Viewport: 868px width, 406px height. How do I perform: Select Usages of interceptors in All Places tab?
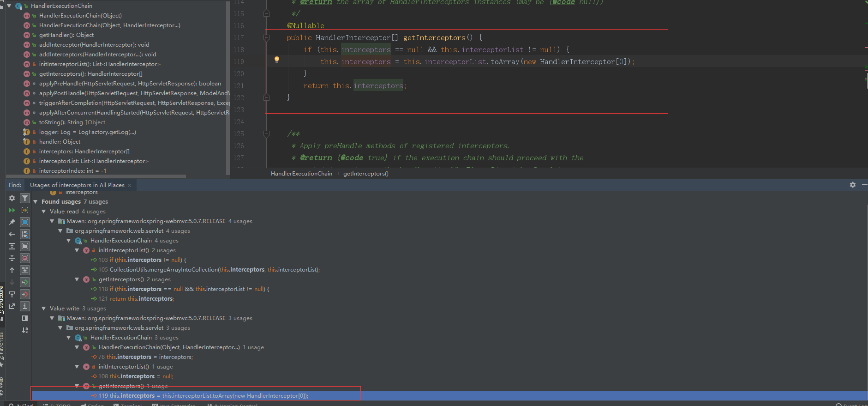point(77,185)
